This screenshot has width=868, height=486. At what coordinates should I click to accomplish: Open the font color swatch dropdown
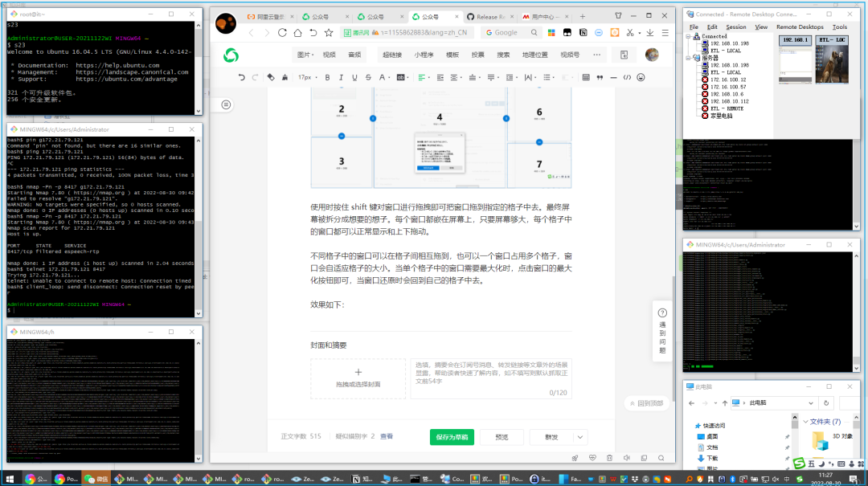pyautogui.click(x=388, y=77)
